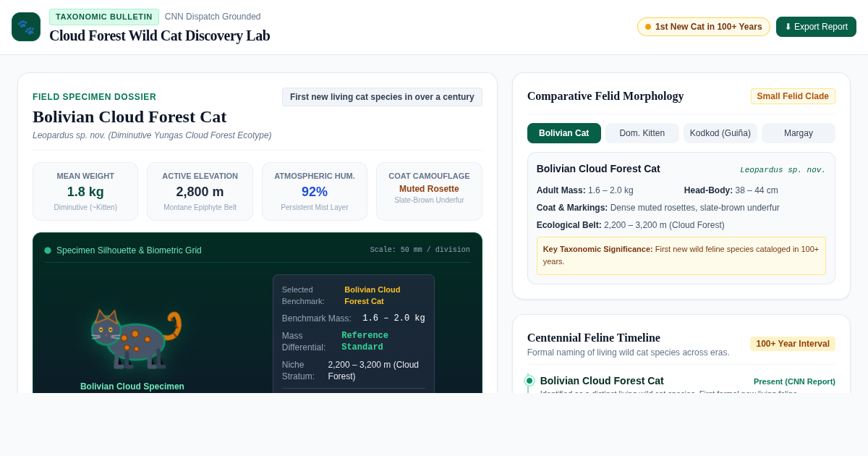Click the Benchmark Mass 1.6 – 2.0 kg value
The height and width of the screenshot is (456, 868).
[393, 318]
